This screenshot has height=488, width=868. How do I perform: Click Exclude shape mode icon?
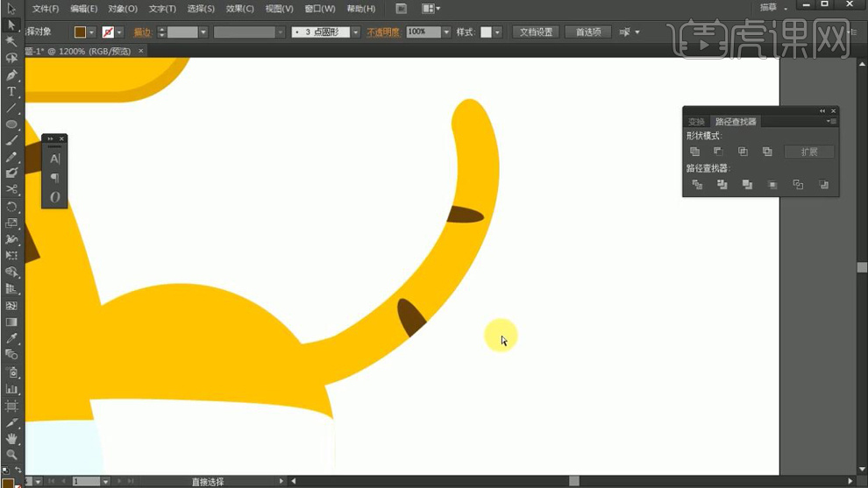click(x=767, y=151)
